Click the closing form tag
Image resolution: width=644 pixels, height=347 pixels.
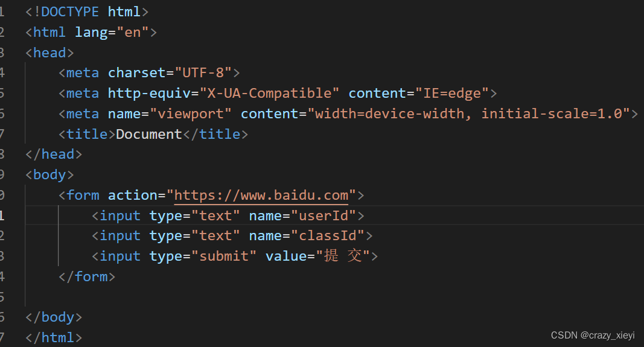(87, 277)
